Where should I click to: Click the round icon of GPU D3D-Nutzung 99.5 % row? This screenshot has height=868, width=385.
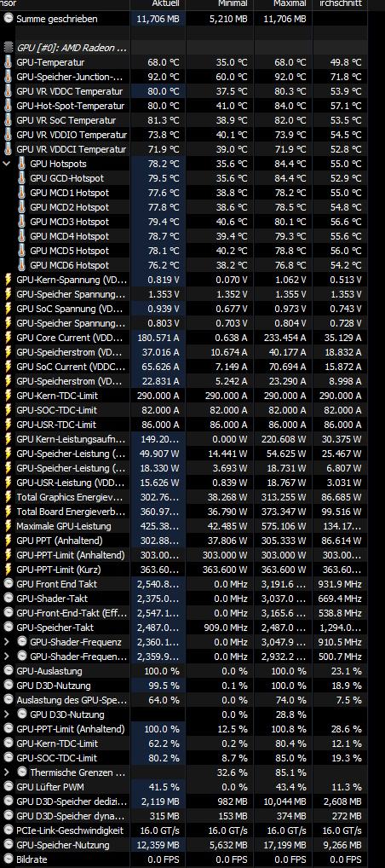(x=9, y=686)
